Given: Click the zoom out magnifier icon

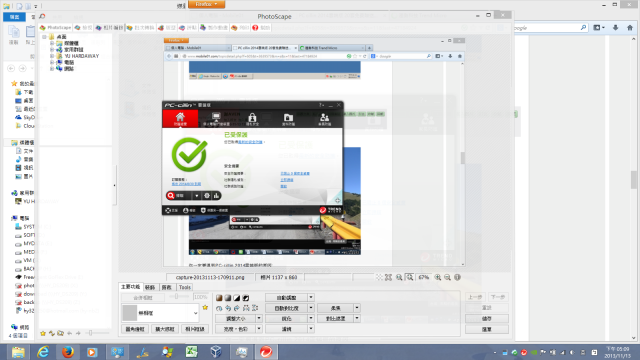Looking at the screenshot, I should (x=447, y=277).
